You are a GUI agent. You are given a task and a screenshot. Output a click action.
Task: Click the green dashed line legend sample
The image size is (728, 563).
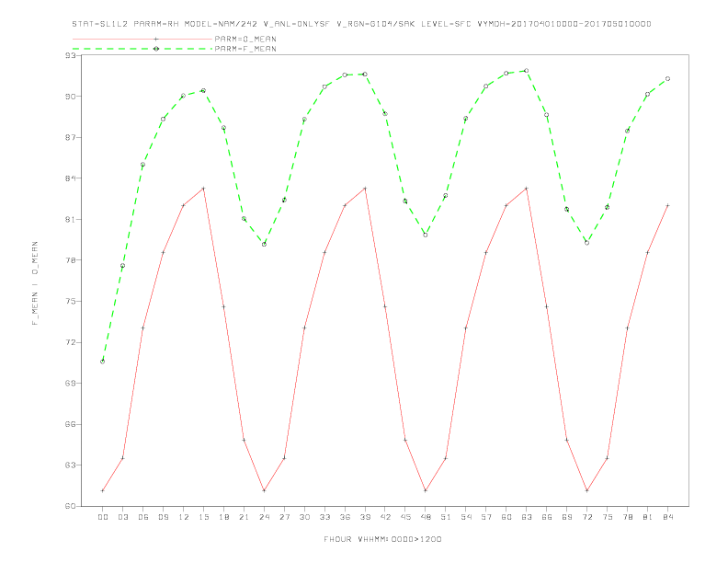tap(142, 49)
